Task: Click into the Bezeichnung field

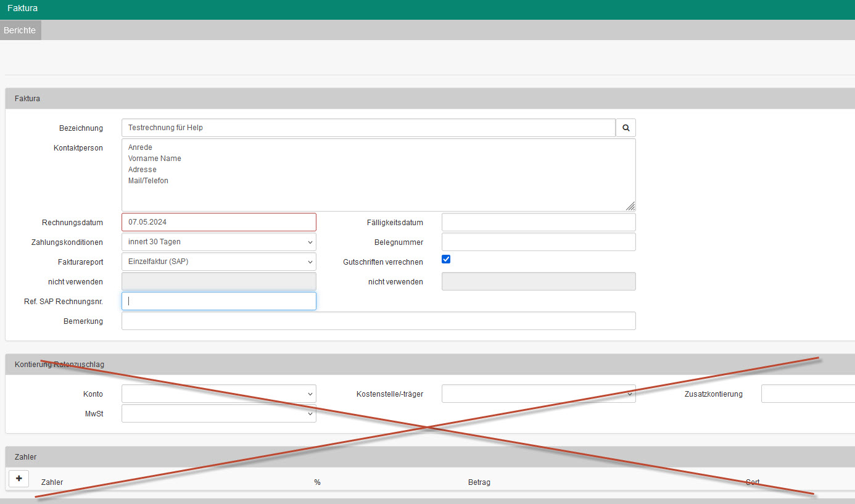Action: (368, 128)
